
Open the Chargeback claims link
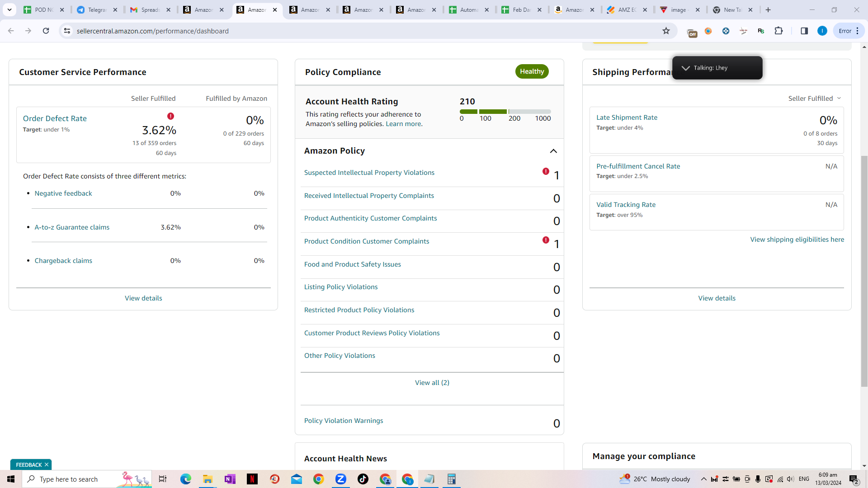pyautogui.click(x=63, y=261)
